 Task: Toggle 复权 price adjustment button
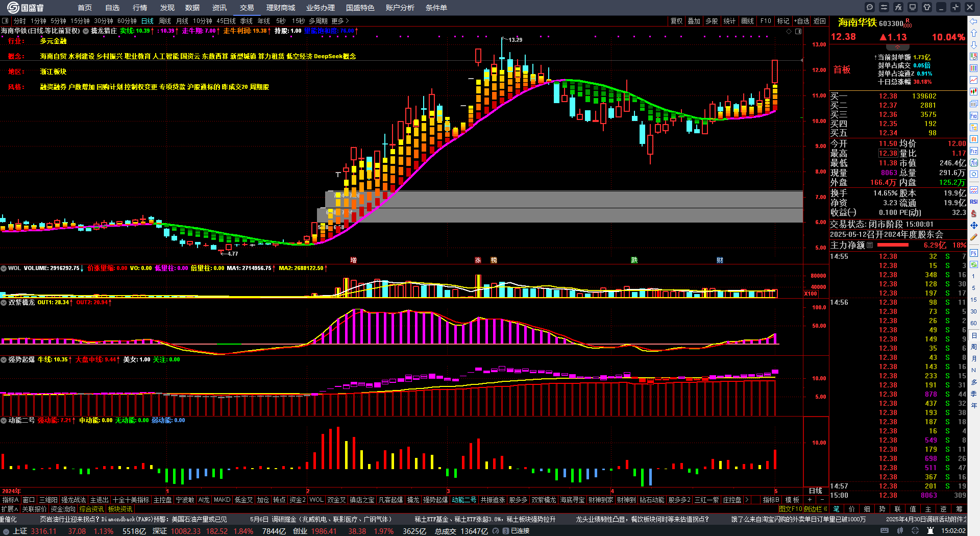coord(676,21)
